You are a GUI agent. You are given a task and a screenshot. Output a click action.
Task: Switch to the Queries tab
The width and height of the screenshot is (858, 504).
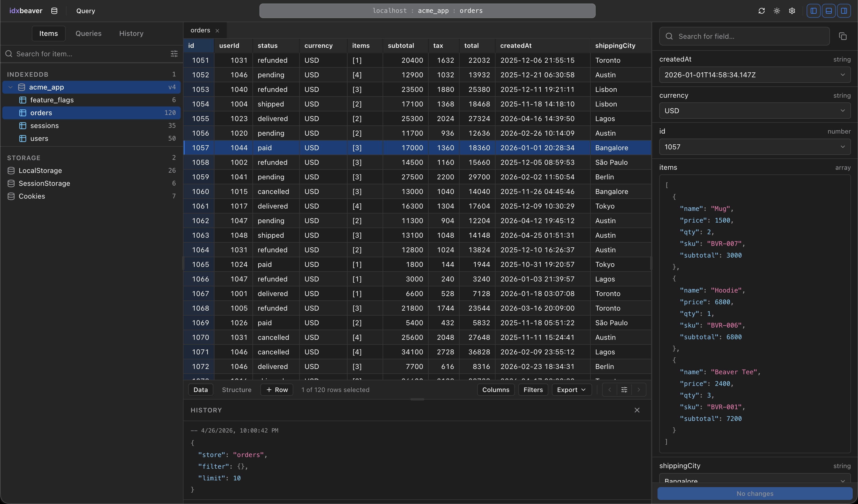pos(88,33)
